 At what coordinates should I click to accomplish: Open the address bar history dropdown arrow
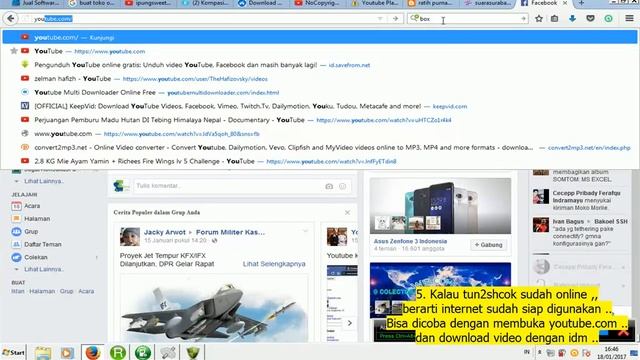pyautogui.click(x=380, y=18)
